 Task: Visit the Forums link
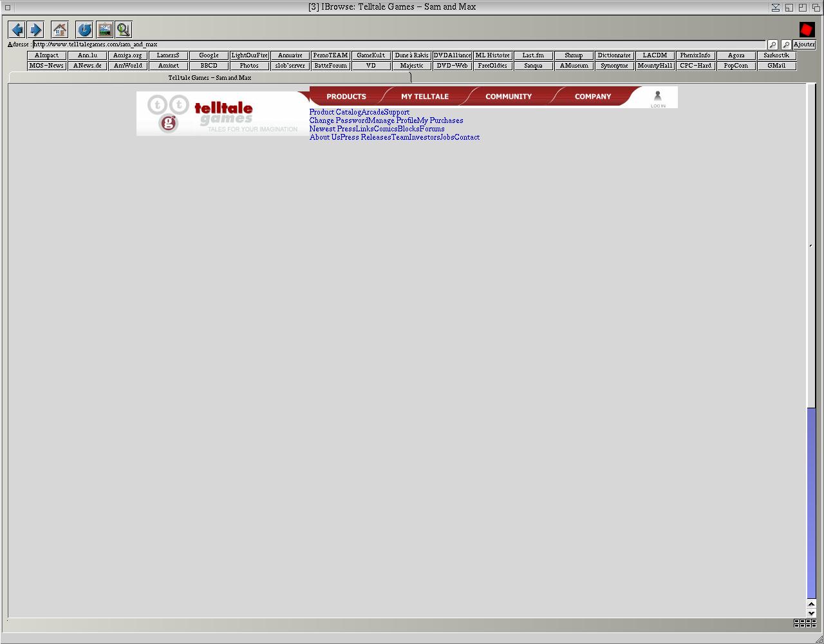point(432,129)
